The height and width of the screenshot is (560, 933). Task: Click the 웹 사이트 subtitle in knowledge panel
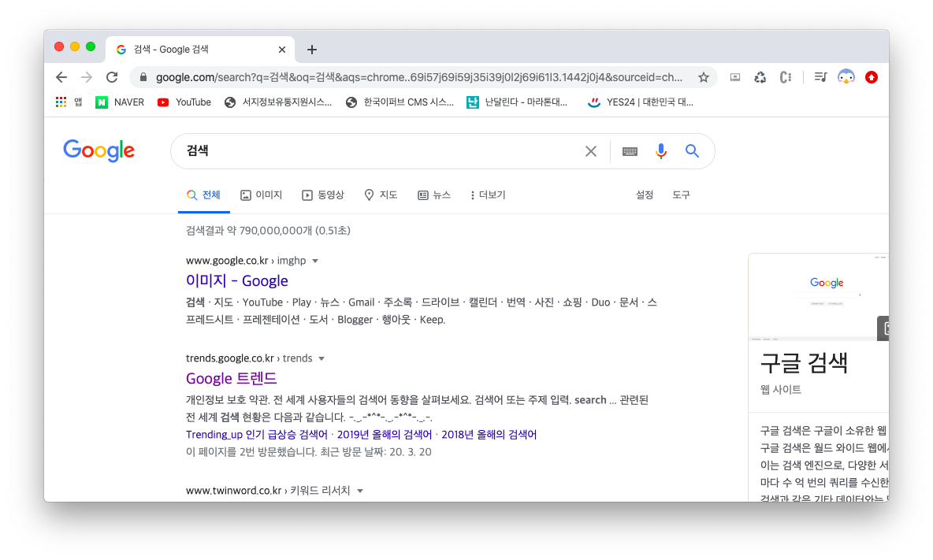click(x=781, y=390)
